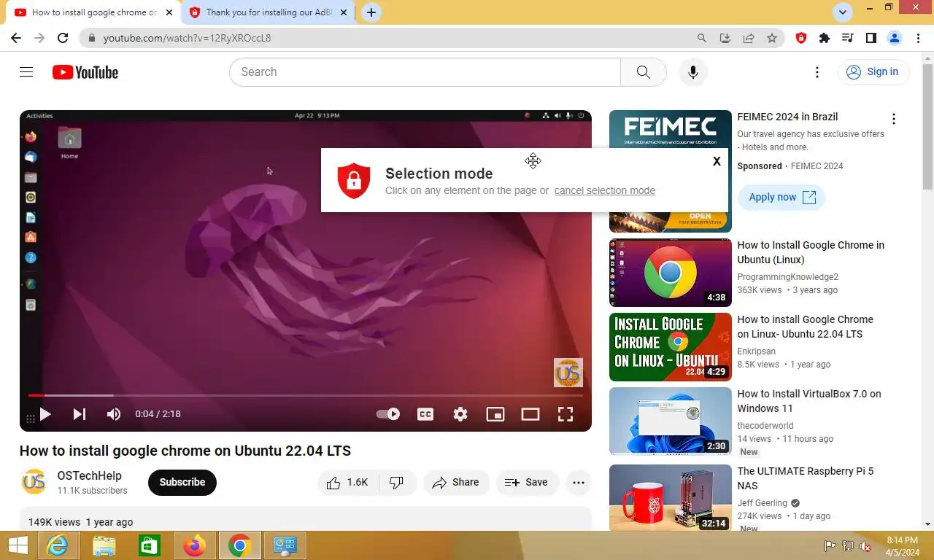Bookmark this page with star icon

coord(772,38)
